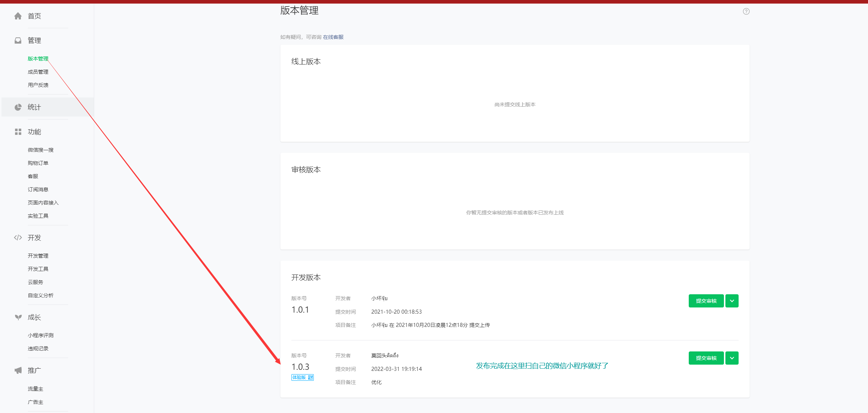Click the 统计 pie chart icon
The width and height of the screenshot is (868, 413).
coord(18,107)
